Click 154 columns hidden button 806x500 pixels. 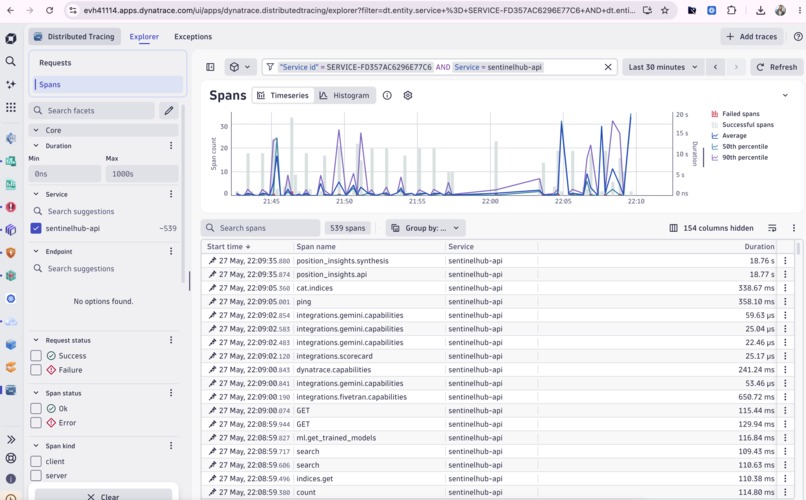pyautogui.click(x=711, y=228)
